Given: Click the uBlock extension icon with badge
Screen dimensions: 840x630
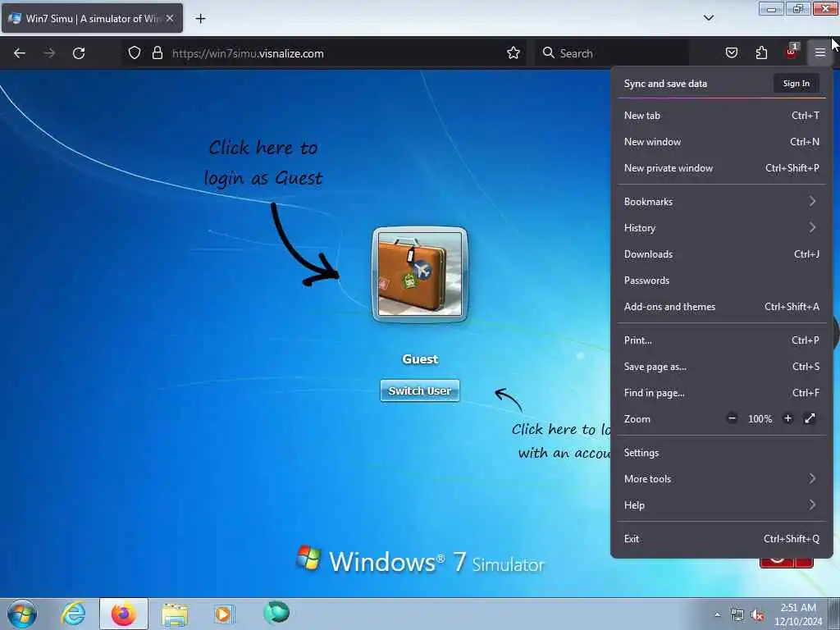Looking at the screenshot, I should (x=791, y=52).
